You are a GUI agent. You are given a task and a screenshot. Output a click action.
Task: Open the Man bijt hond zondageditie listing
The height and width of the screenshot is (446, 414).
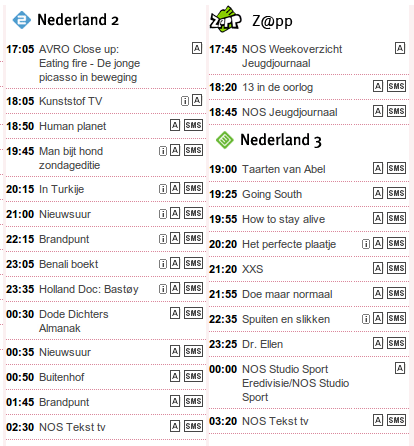(x=71, y=158)
